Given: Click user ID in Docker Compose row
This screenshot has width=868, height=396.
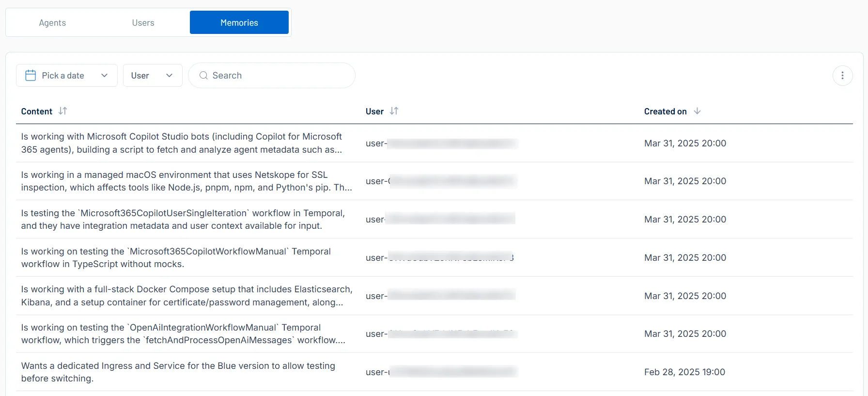Looking at the screenshot, I should tap(441, 296).
